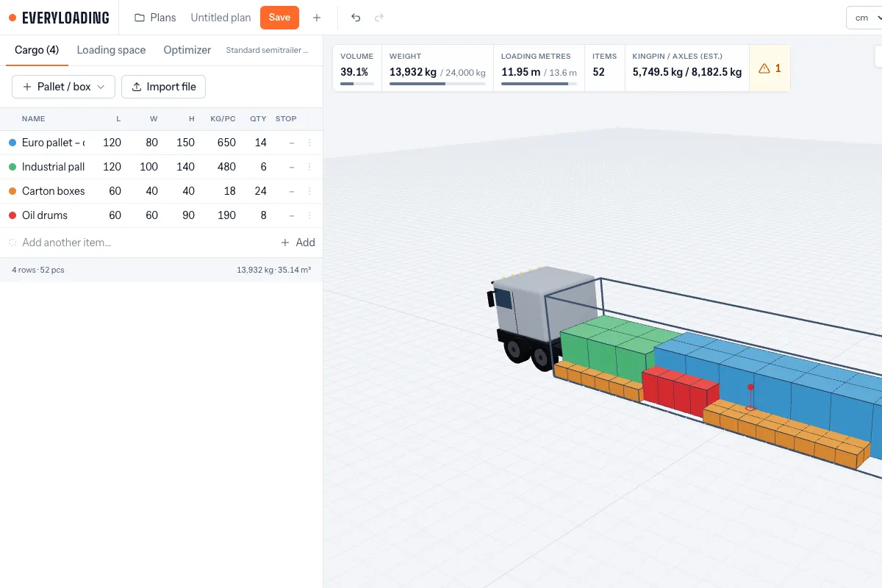Edit Industrial pallet quantity 6
The image size is (882, 588).
(x=263, y=167)
